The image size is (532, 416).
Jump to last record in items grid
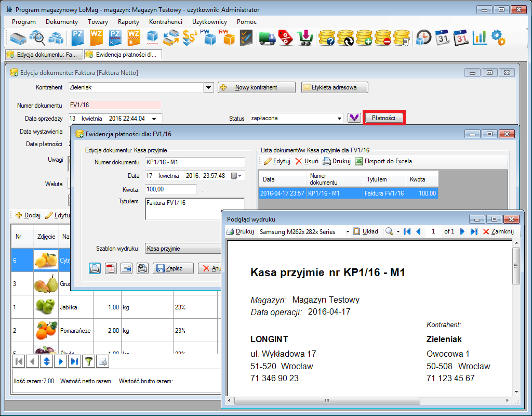(74, 361)
